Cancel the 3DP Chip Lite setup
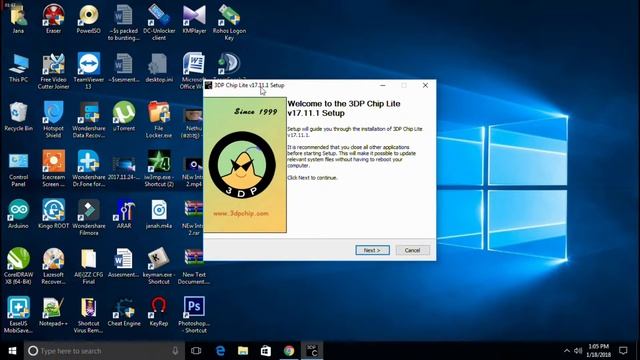The height and width of the screenshot is (360, 640). tap(412, 250)
